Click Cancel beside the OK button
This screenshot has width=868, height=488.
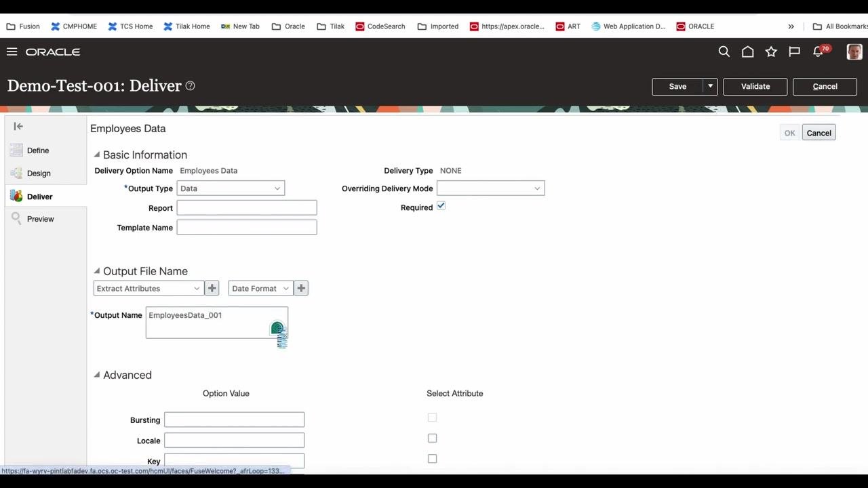point(818,133)
